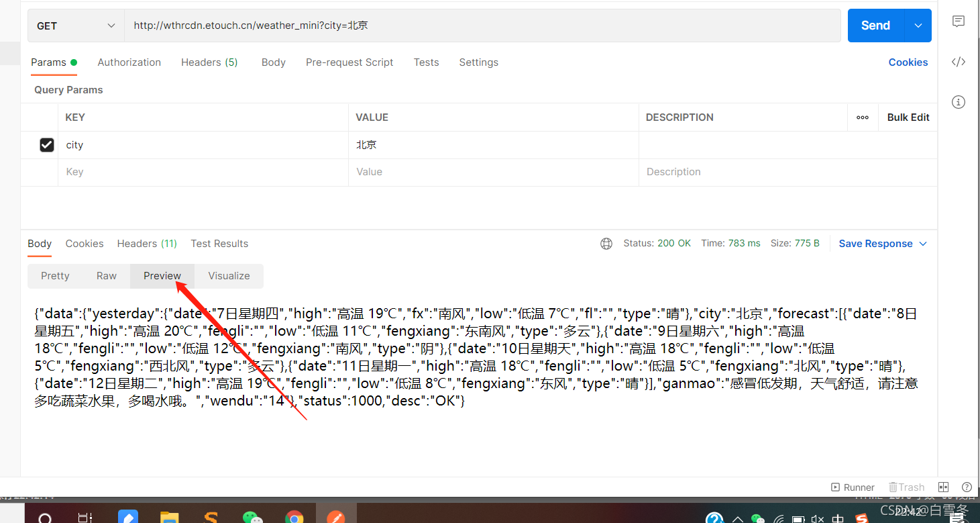Open the Runner in the status bar
Viewport: 980px width, 523px height.
pos(853,487)
